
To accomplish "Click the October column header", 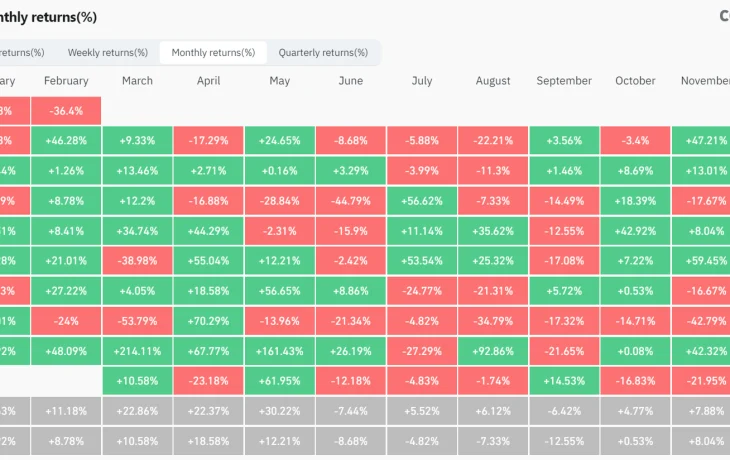I will point(635,81).
